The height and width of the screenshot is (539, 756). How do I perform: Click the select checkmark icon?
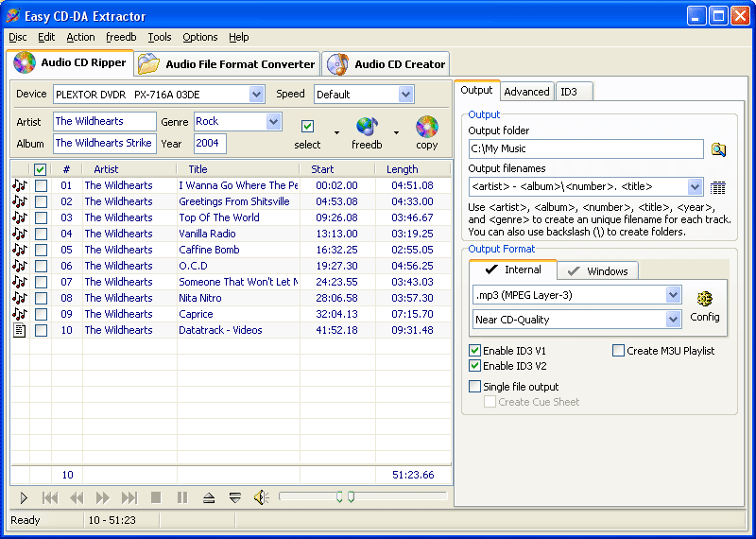click(307, 127)
